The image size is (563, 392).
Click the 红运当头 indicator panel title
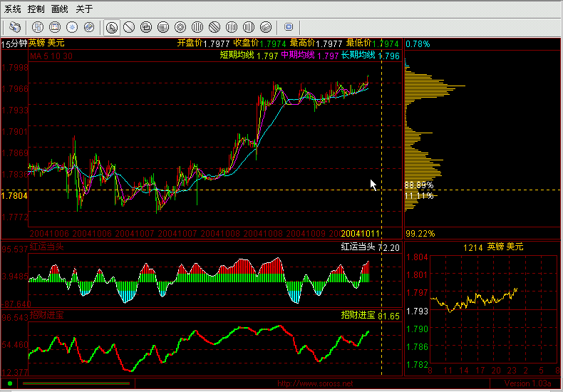46,247
